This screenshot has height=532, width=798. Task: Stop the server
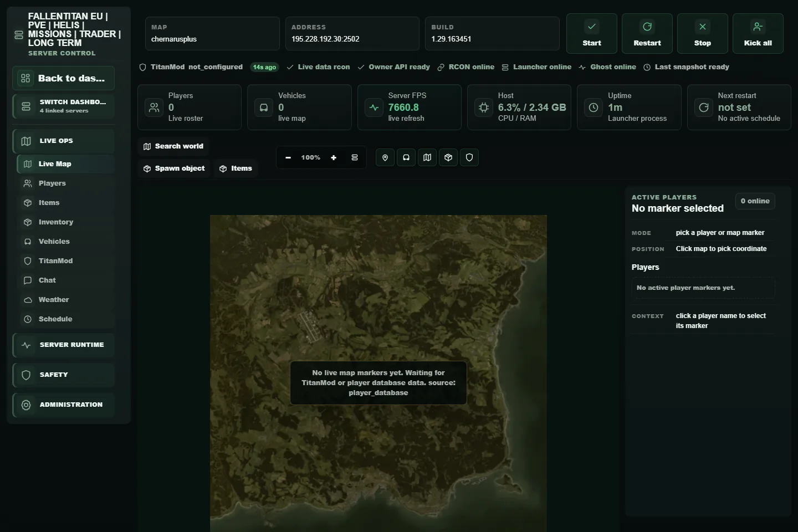click(702, 33)
